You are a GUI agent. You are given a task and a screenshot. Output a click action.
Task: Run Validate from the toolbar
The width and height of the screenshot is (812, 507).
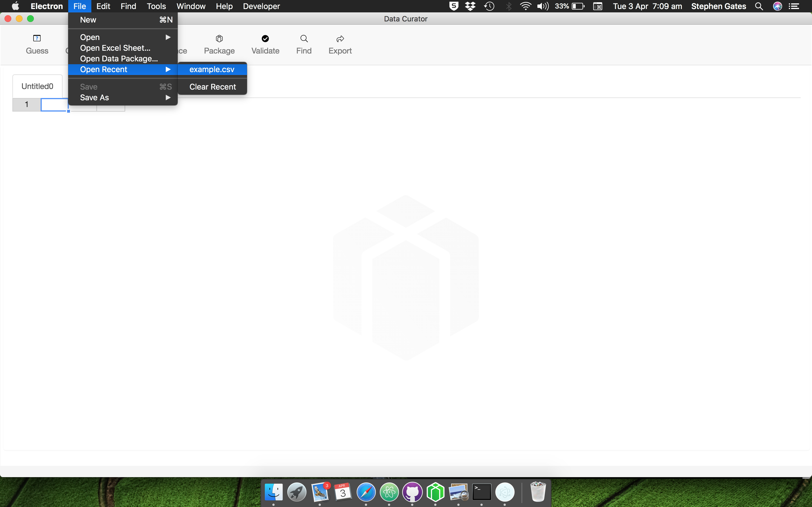pos(265,44)
